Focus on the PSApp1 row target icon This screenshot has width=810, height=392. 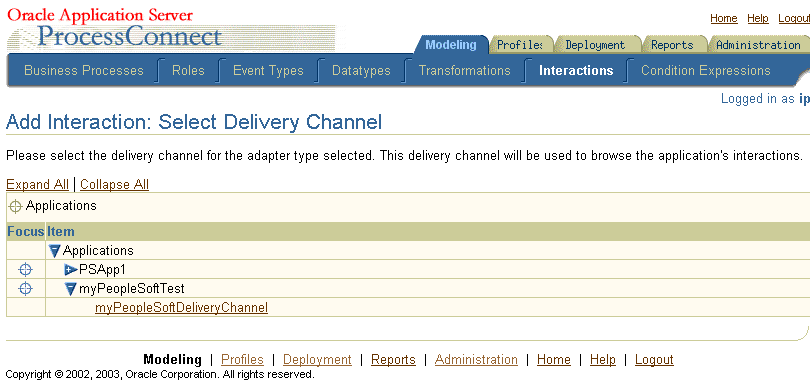(x=25, y=269)
